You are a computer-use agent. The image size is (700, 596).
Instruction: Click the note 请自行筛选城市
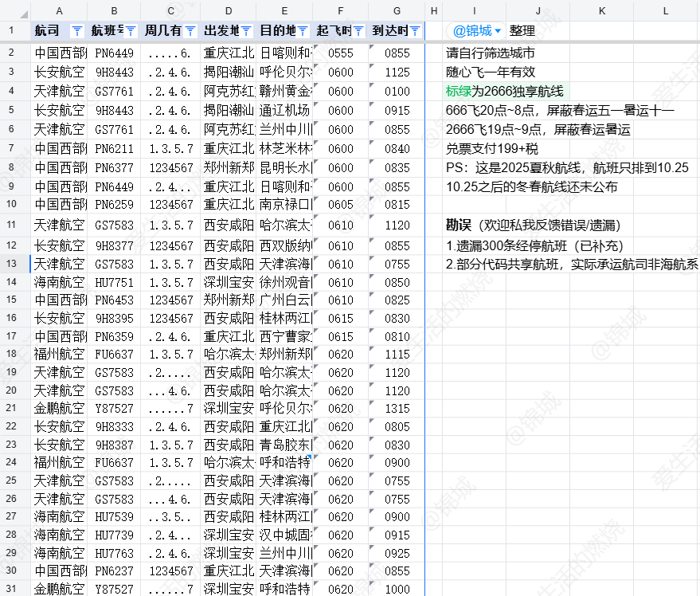point(491,53)
